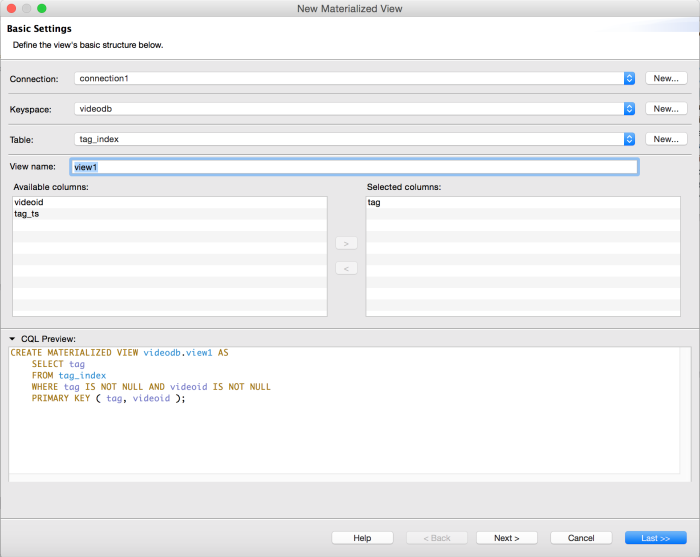Click New button next to Table

(666, 139)
